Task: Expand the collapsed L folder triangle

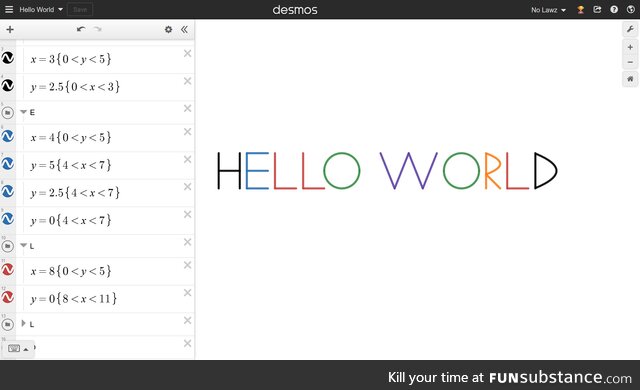Action: pos(23,323)
